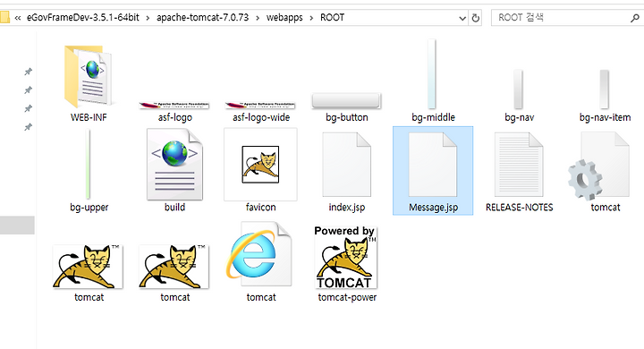This screenshot has width=644, height=349.
Task: Go to webapps folder in breadcrumb
Action: 284,18
